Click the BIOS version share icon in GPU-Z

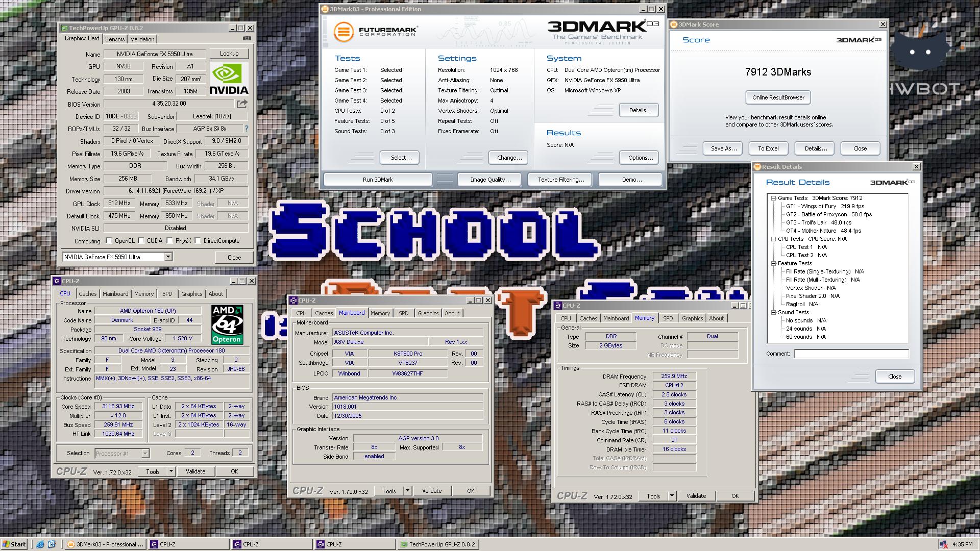coord(242,104)
